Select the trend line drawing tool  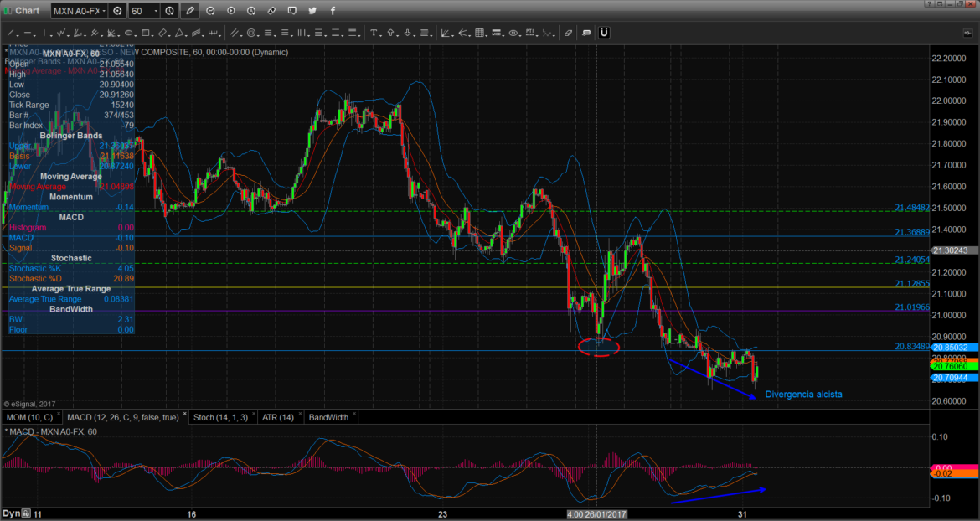[11, 34]
